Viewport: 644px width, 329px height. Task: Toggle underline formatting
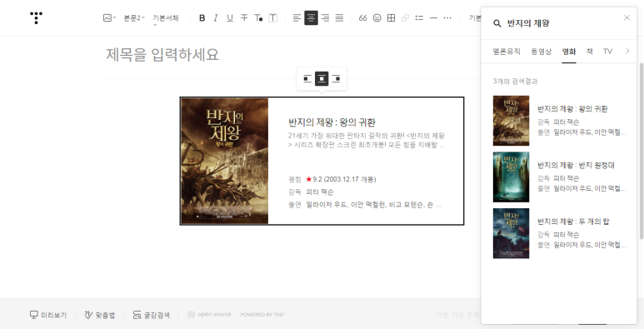tap(230, 18)
